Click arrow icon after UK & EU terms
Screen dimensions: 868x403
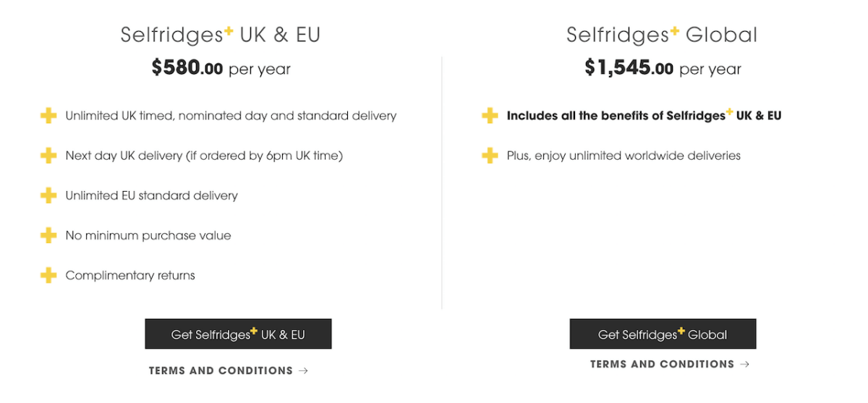303,370
